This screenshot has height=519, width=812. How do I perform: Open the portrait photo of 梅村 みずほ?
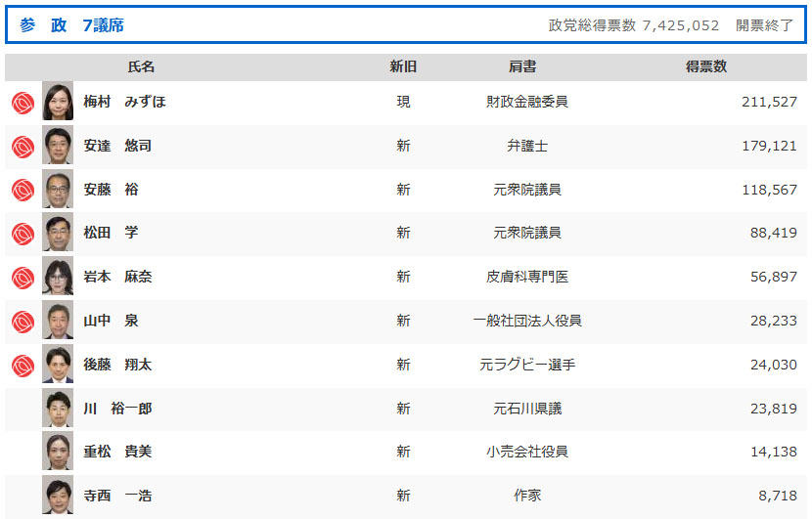click(58, 101)
